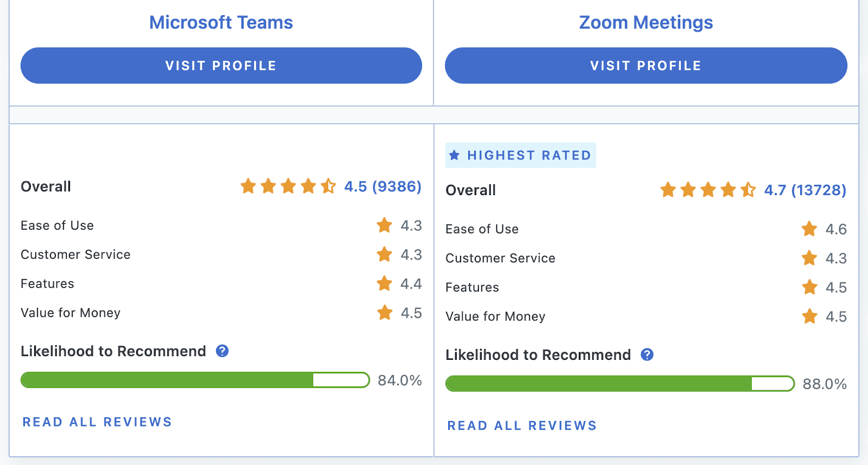Click the star inside the Highest Rated badge
This screenshot has width=868, height=465.
454,156
